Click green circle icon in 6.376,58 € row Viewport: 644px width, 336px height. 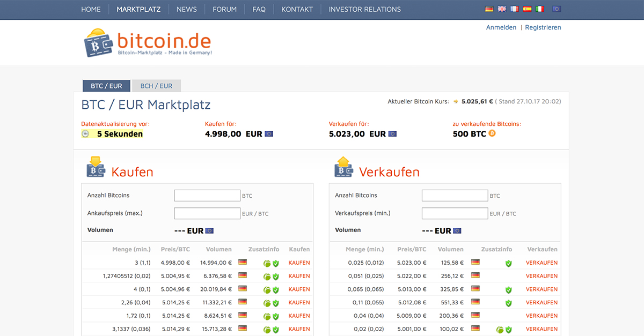pos(267,277)
